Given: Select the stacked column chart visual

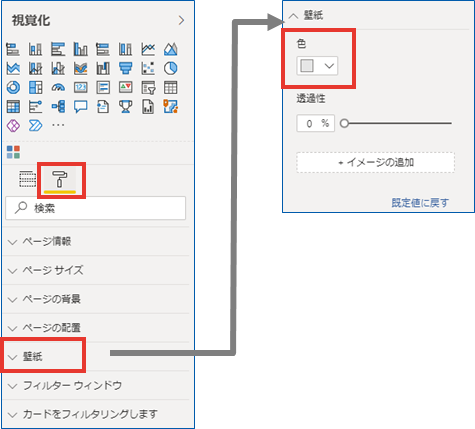Looking at the screenshot, I should click(35, 49).
